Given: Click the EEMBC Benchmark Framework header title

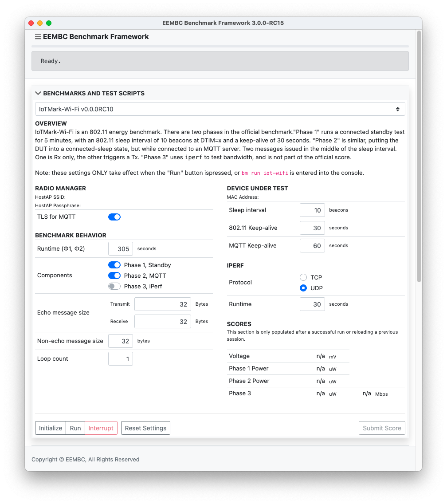Looking at the screenshot, I should click(96, 37).
